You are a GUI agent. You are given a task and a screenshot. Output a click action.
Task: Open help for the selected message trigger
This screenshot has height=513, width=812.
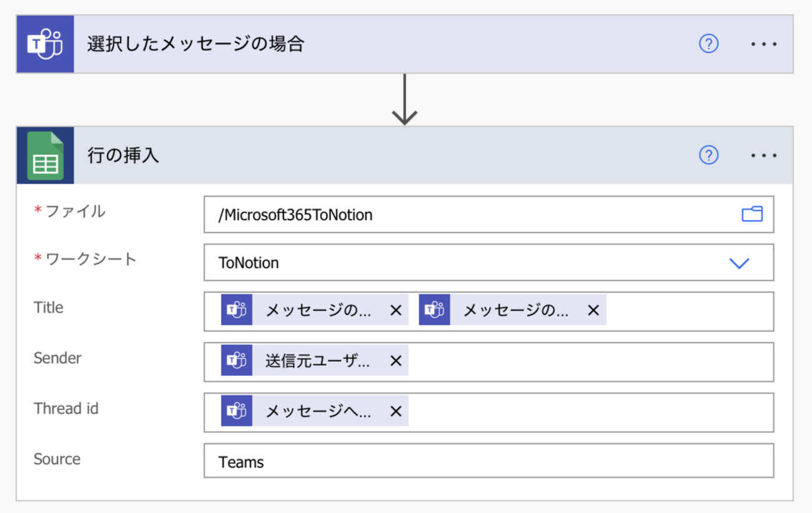(708, 44)
